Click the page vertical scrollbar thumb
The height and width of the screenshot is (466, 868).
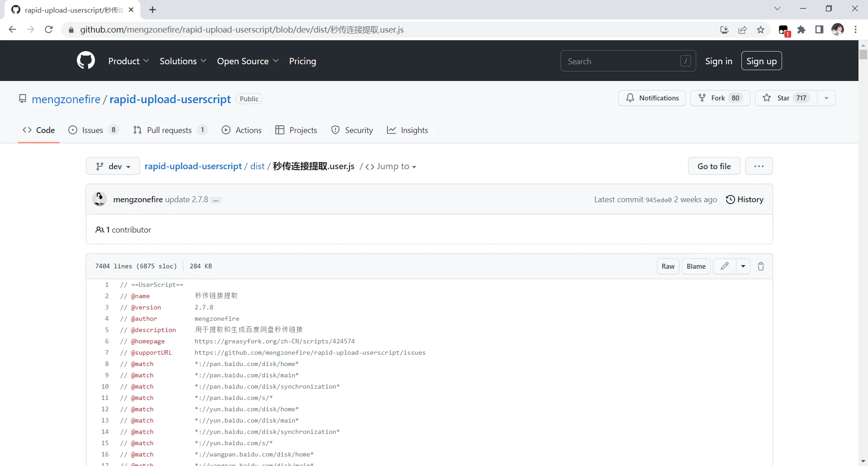click(863, 54)
